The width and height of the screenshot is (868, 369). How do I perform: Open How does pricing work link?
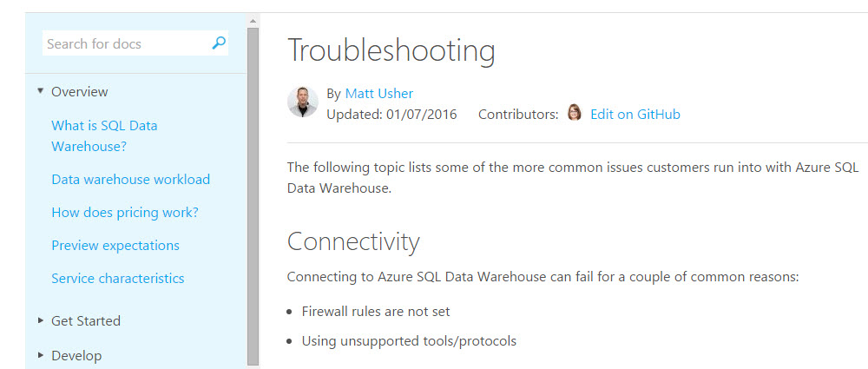click(125, 212)
